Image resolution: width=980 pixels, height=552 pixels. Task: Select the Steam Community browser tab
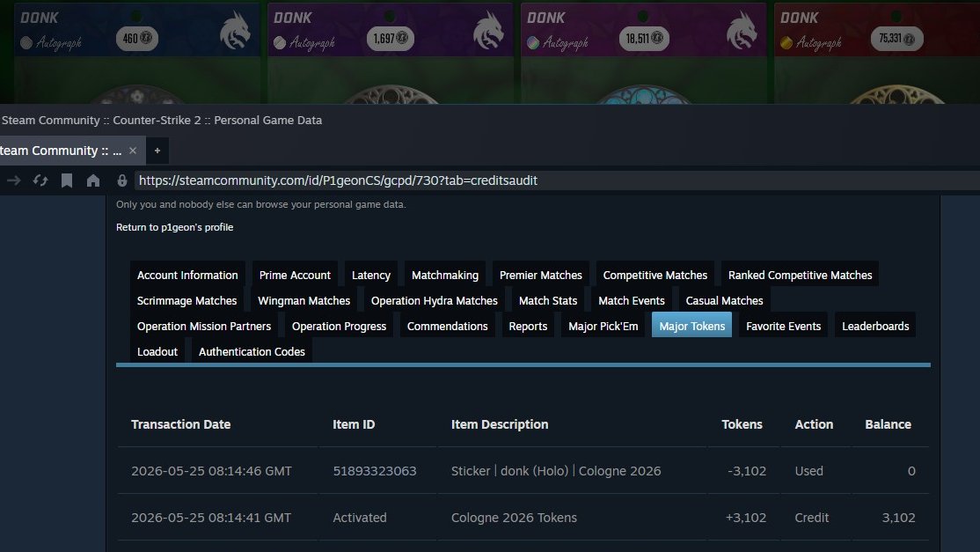[72, 151]
